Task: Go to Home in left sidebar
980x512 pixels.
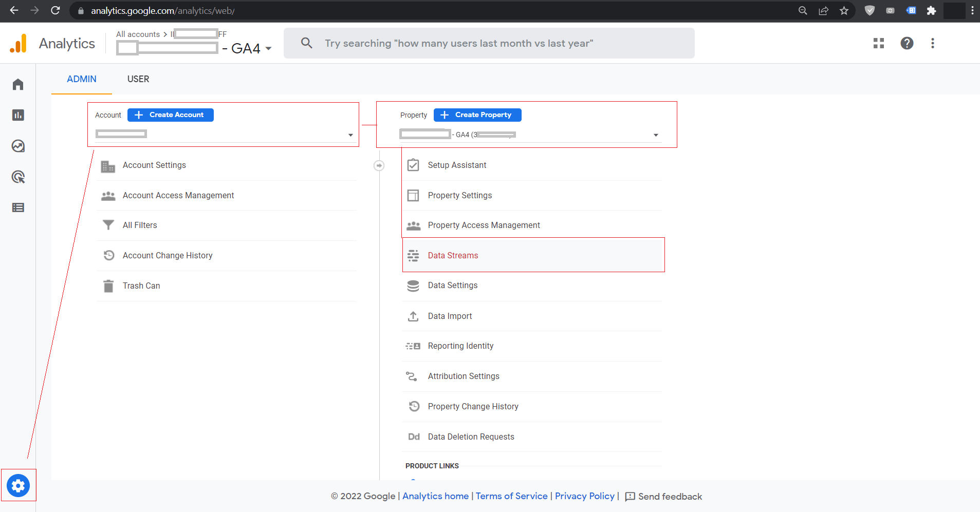Action: [18, 84]
